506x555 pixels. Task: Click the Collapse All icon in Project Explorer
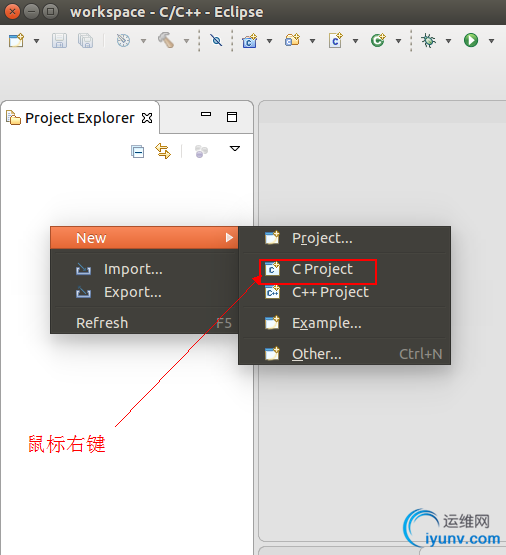pyautogui.click(x=137, y=151)
